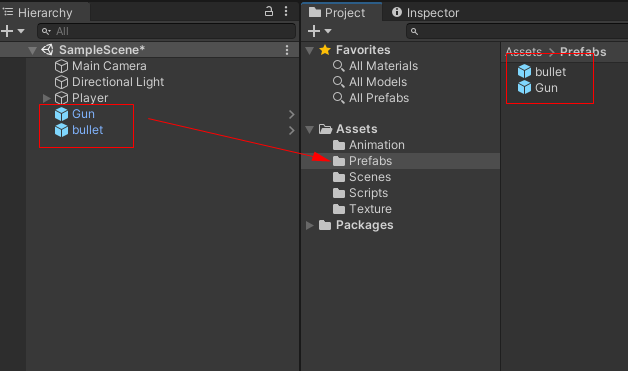Viewport: 628px width, 371px height.
Task: Select Main Camera in the Hierarchy
Action: point(109,66)
